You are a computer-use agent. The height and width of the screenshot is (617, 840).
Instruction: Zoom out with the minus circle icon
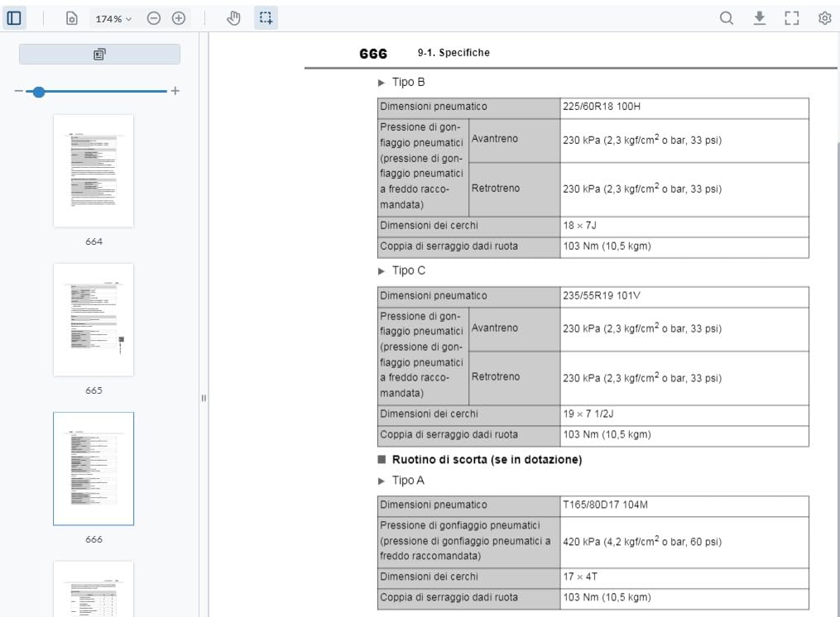click(x=154, y=19)
